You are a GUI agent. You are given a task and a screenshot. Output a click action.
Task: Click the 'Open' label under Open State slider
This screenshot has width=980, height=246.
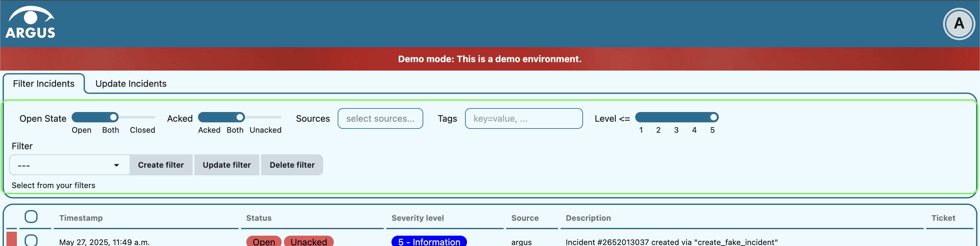click(81, 130)
